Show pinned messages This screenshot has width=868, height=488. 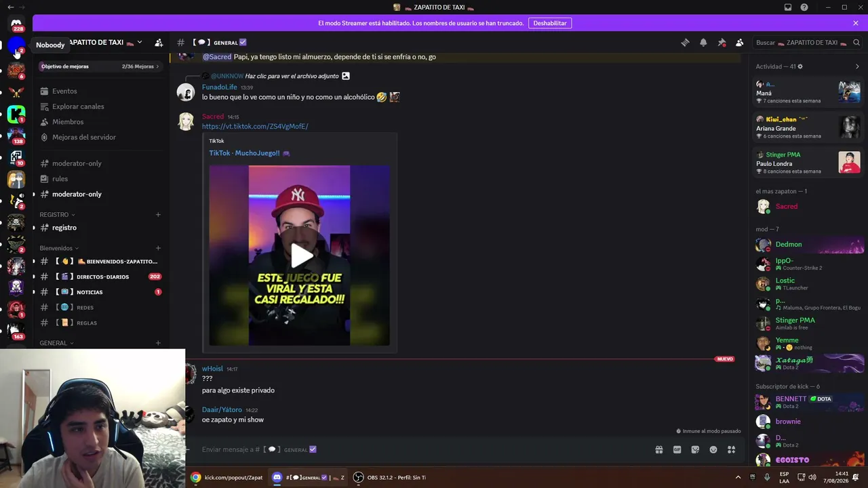722,43
